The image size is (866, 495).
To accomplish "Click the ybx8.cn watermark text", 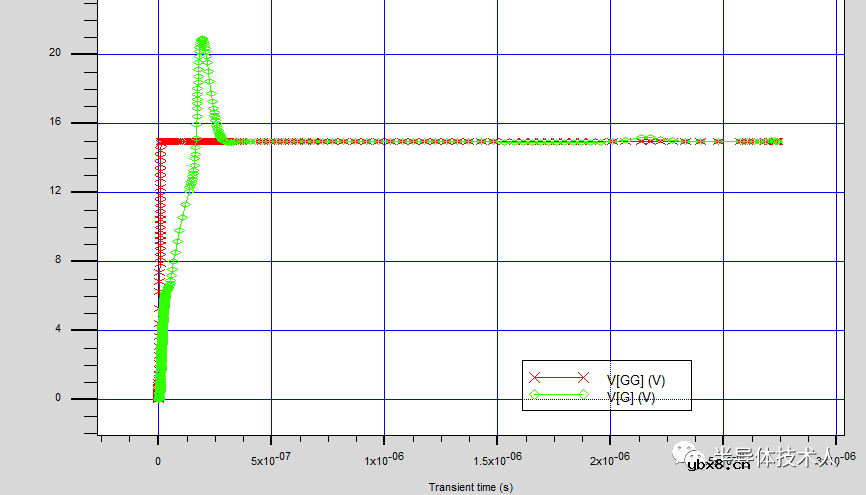I will click(x=718, y=463).
